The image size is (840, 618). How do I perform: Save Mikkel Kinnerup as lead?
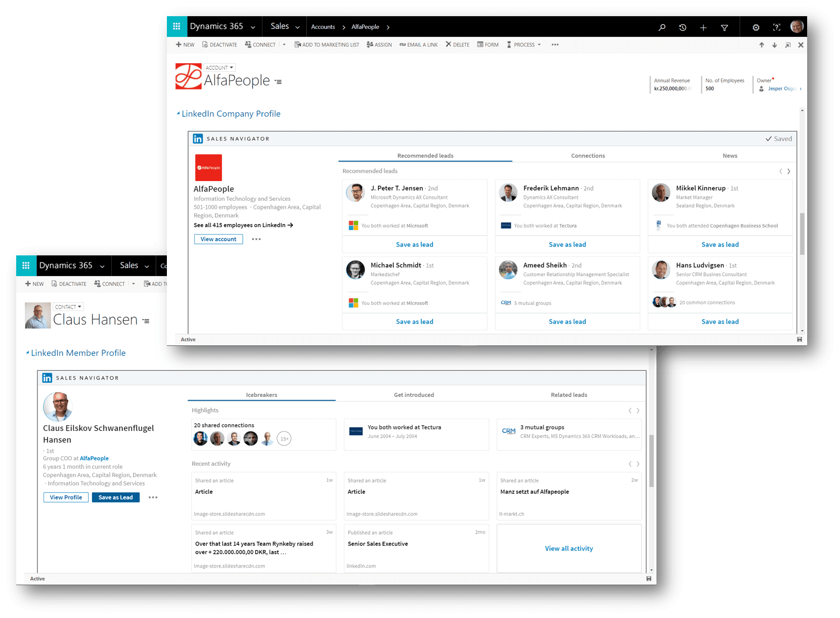point(720,244)
